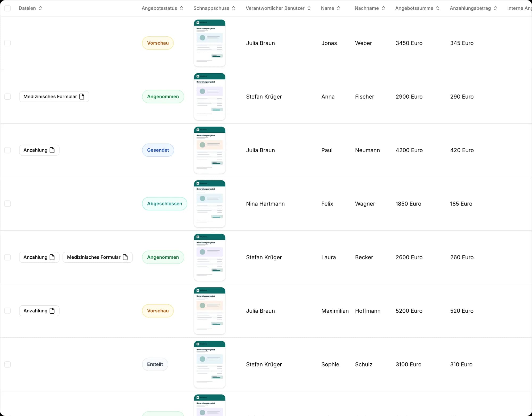This screenshot has height=416, width=532.
Task: Select the Laura Becker row checkbox
Action: (7, 257)
